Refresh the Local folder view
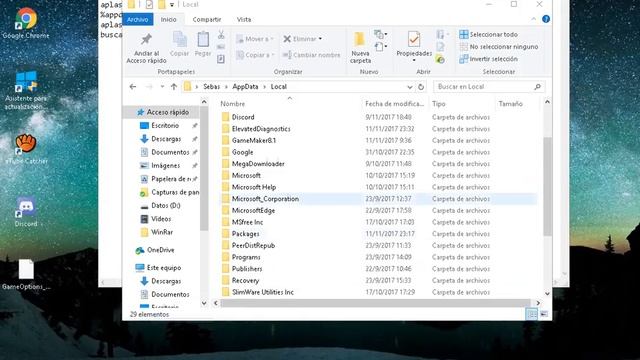Screen dimensions: 640x360 point(421,87)
